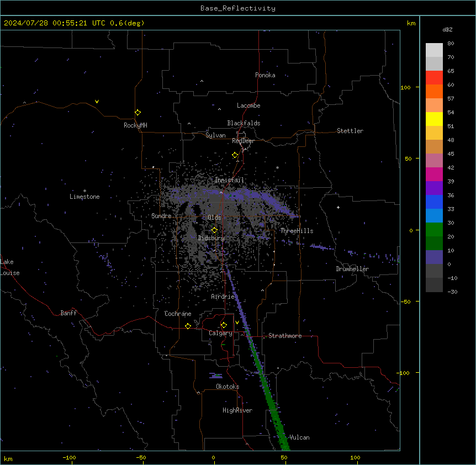The width and height of the screenshot is (476, 465).
Task: Select the RockyMH town label
Action: 135,125
